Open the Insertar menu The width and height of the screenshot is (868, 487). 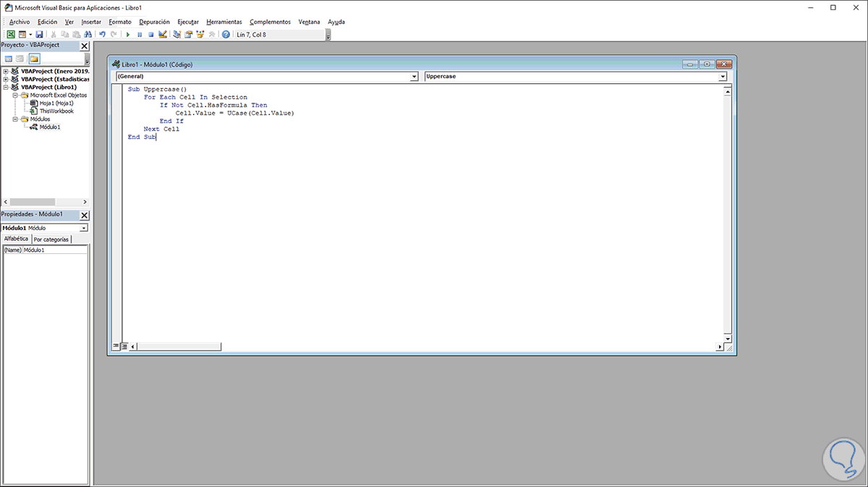[x=92, y=22]
